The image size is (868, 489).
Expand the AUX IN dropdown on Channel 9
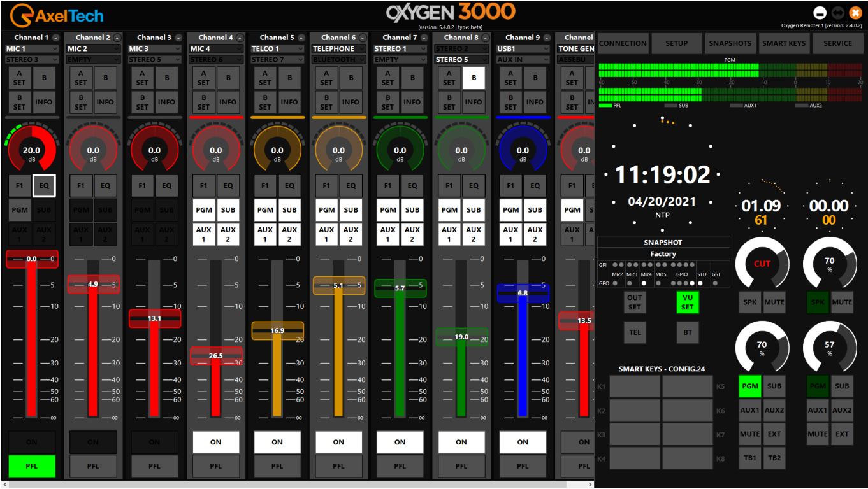(x=523, y=60)
